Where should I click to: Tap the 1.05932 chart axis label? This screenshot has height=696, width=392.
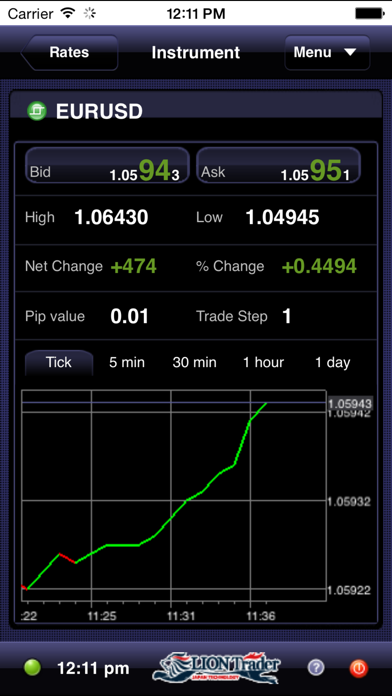click(348, 502)
